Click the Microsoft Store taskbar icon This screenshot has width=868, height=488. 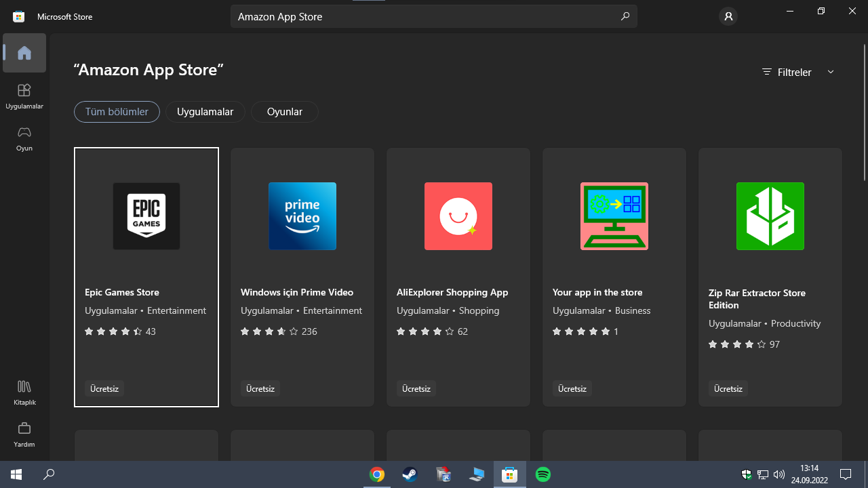pyautogui.click(x=510, y=474)
